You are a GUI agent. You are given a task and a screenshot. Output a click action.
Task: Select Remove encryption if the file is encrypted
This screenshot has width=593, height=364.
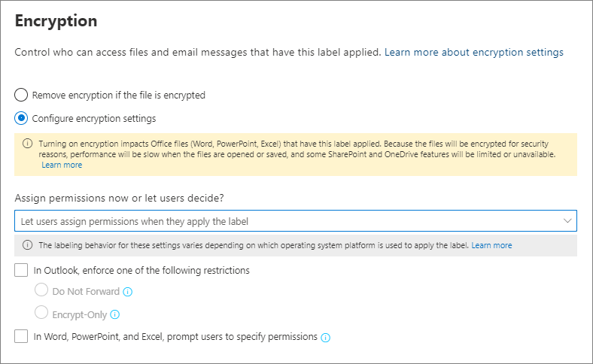coord(21,95)
